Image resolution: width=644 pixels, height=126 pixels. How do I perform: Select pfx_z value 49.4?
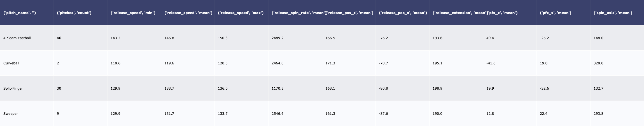click(x=490, y=38)
